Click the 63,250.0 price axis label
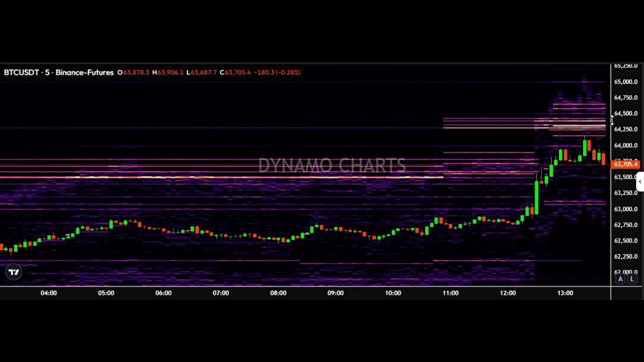 click(x=626, y=193)
